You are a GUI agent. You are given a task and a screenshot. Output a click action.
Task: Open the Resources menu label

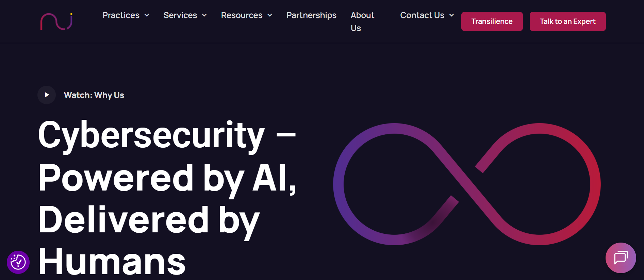click(242, 15)
